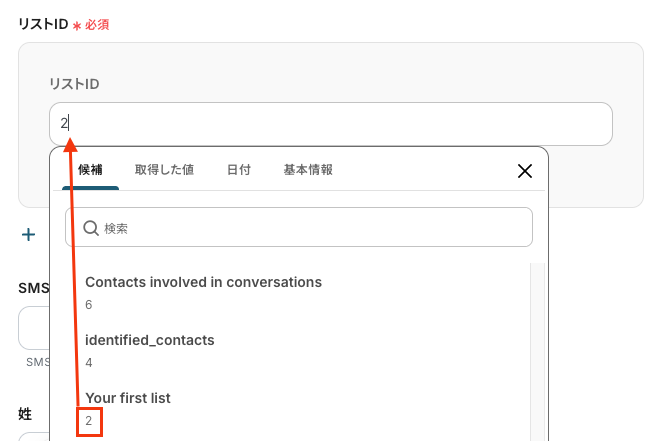Click the candidate list scrollbar
The height and width of the screenshot is (441, 671).
(537, 350)
